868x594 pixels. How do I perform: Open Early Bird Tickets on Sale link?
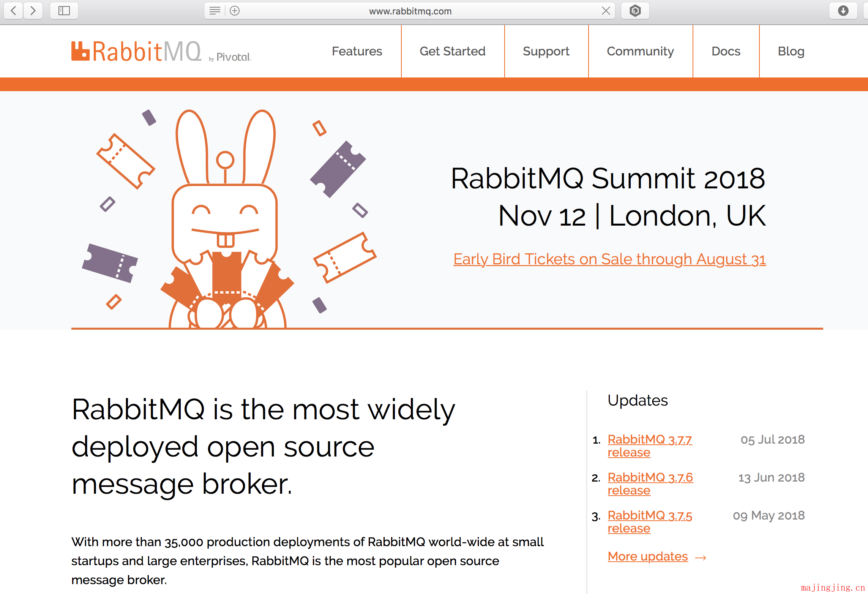[609, 259]
